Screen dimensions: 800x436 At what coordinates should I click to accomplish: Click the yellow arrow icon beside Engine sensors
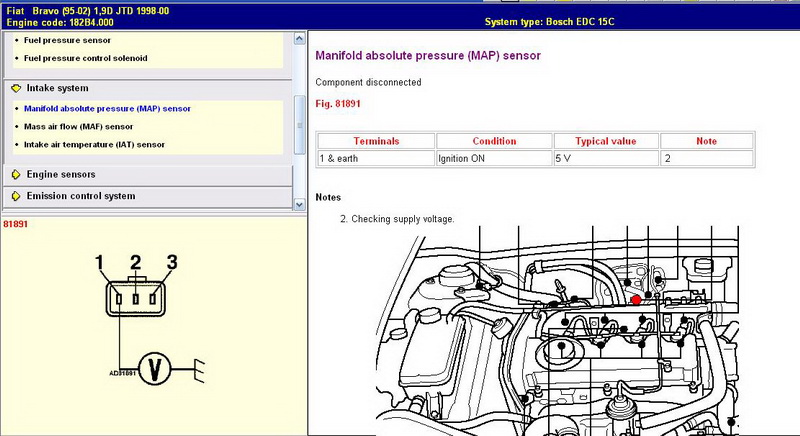click(15, 174)
